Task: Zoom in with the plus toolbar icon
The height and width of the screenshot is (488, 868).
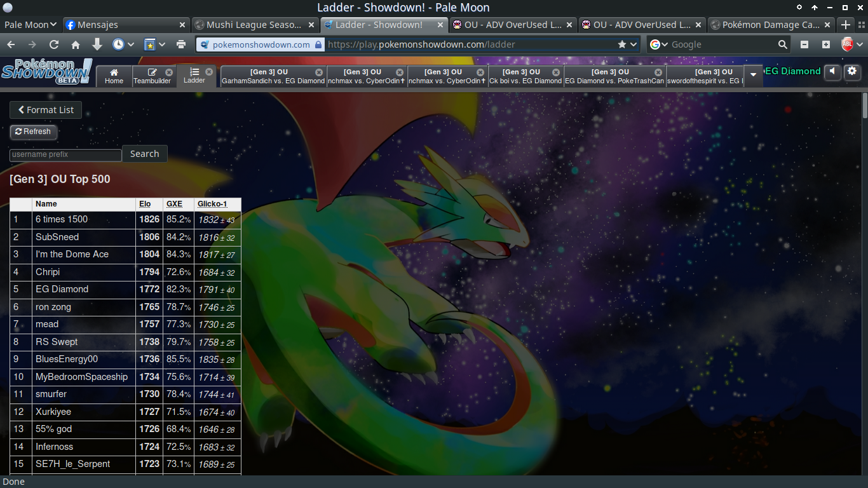Action: (825, 44)
